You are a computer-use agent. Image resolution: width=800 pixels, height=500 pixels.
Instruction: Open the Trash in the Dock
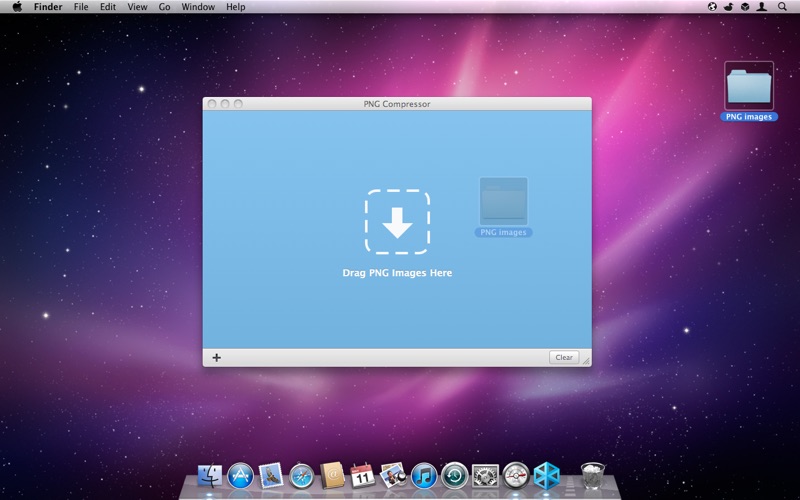(x=592, y=476)
